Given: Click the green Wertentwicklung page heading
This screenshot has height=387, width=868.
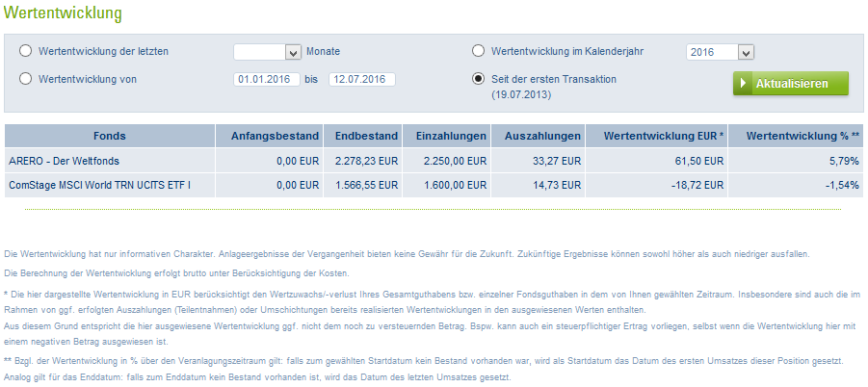Looking at the screenshot, I should click(63, 14).
